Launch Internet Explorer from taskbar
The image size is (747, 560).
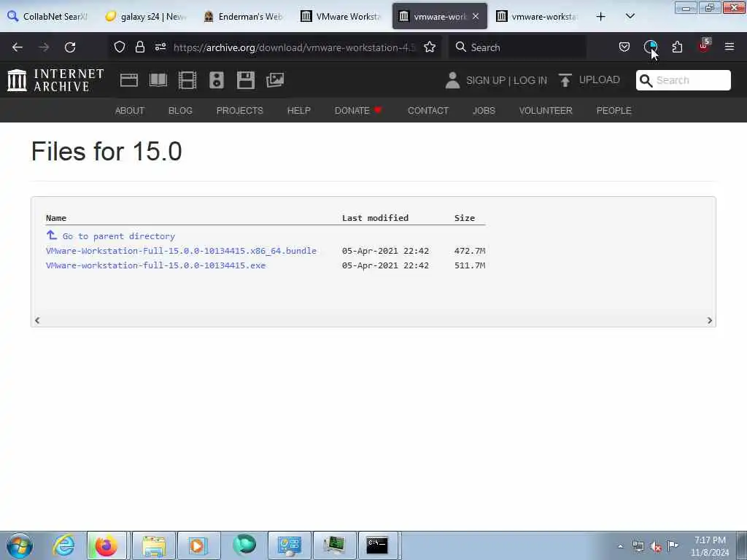pos(63,545)
